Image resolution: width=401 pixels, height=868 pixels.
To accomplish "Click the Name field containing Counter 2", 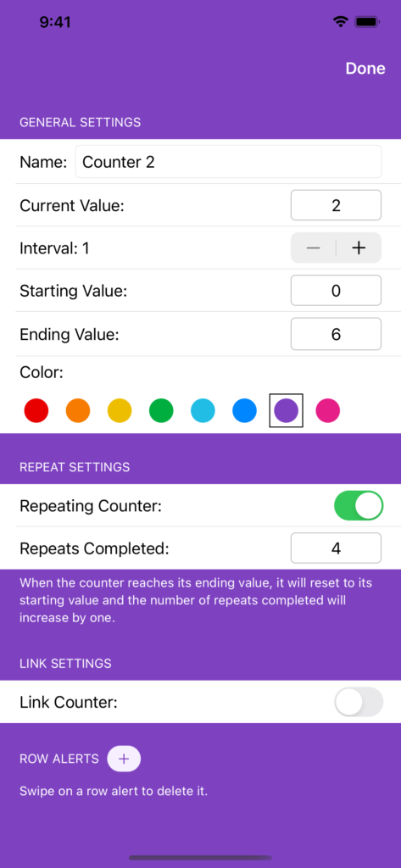I will pos(228,162).
